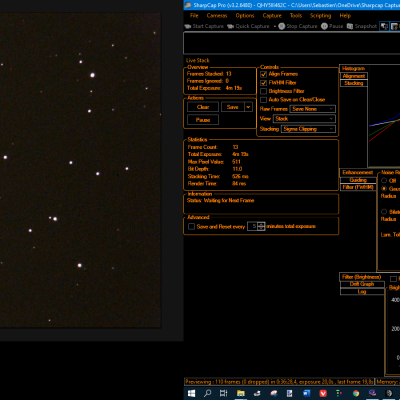Click the 'Max Pixel Value: 511' statistic
The height and width of the screenshot is (400, 400).
214,162
